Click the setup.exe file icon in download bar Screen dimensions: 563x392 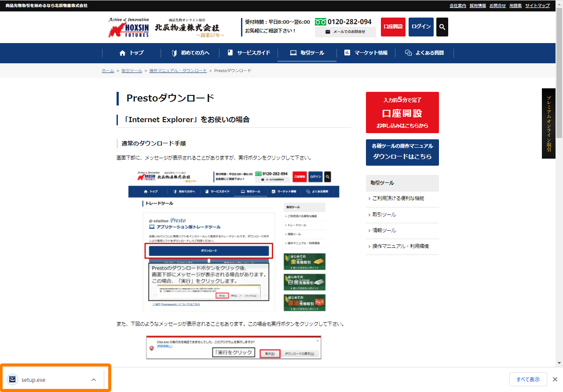pos(13,380)
